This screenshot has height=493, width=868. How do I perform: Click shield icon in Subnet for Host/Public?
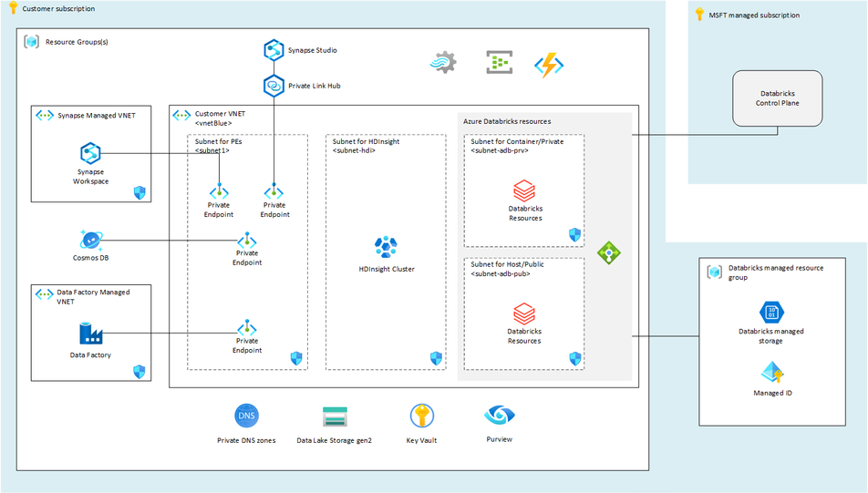[x=575, y=358]
